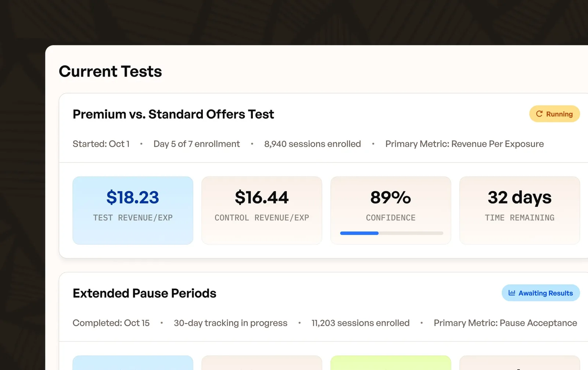Select the 32 days Time Remaining card
This screenshot has width=588, height=370.
pos(520,210)
